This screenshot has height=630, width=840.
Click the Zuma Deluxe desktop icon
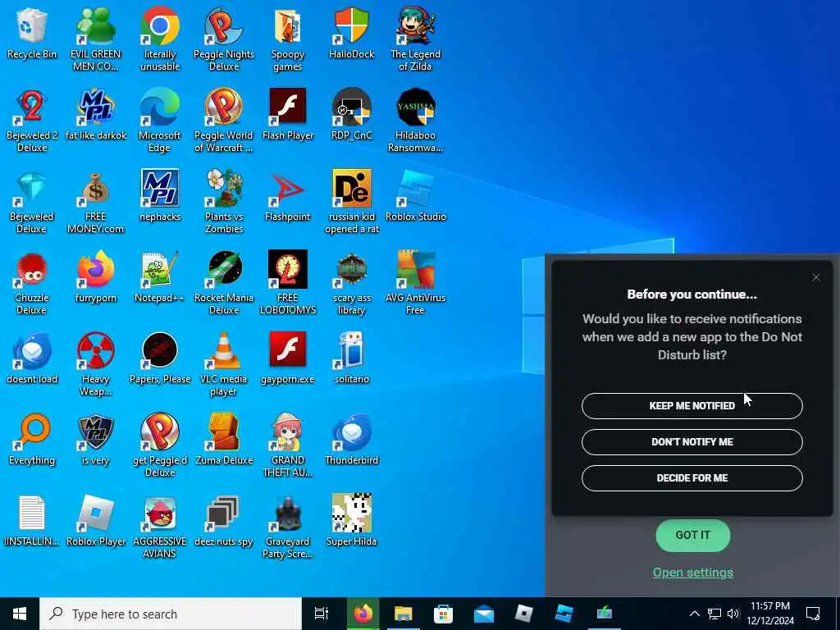pyautogui.click(x=224, y=431)
